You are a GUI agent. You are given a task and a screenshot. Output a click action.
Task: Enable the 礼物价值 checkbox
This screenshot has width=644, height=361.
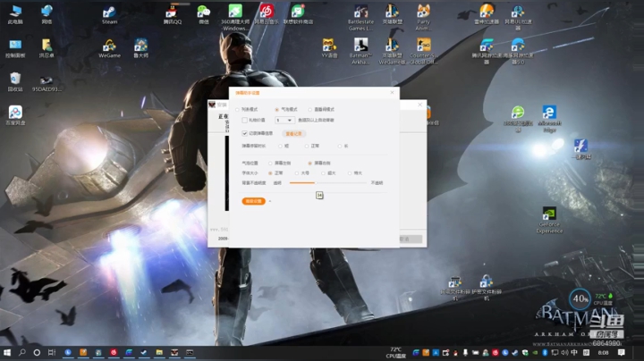(x=244, y=121)
